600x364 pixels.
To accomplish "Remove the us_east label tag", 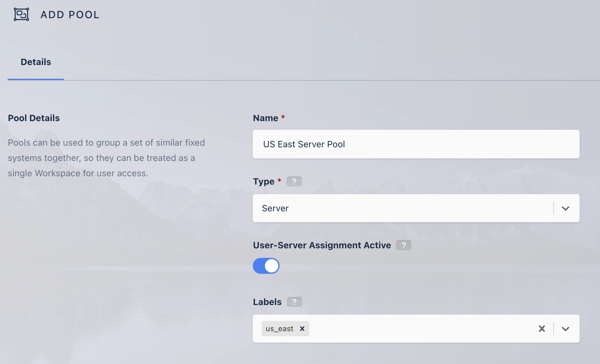I will tap(302, 329).
